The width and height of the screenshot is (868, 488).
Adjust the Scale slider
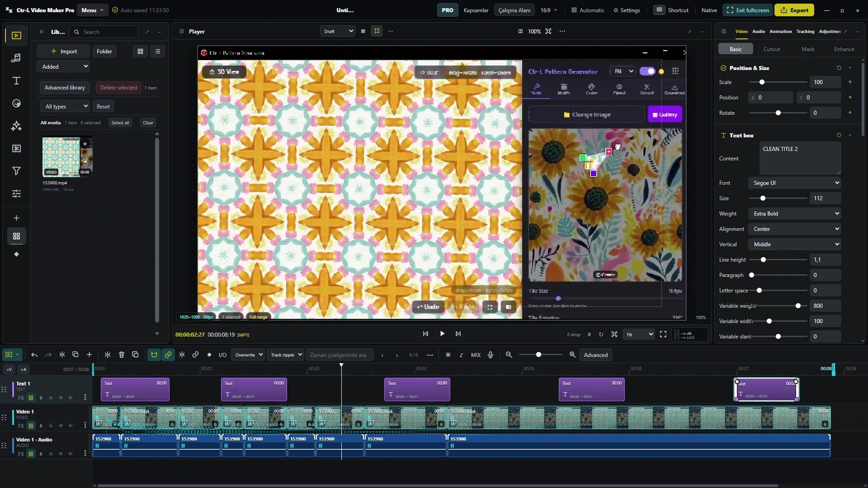[778, 82]
